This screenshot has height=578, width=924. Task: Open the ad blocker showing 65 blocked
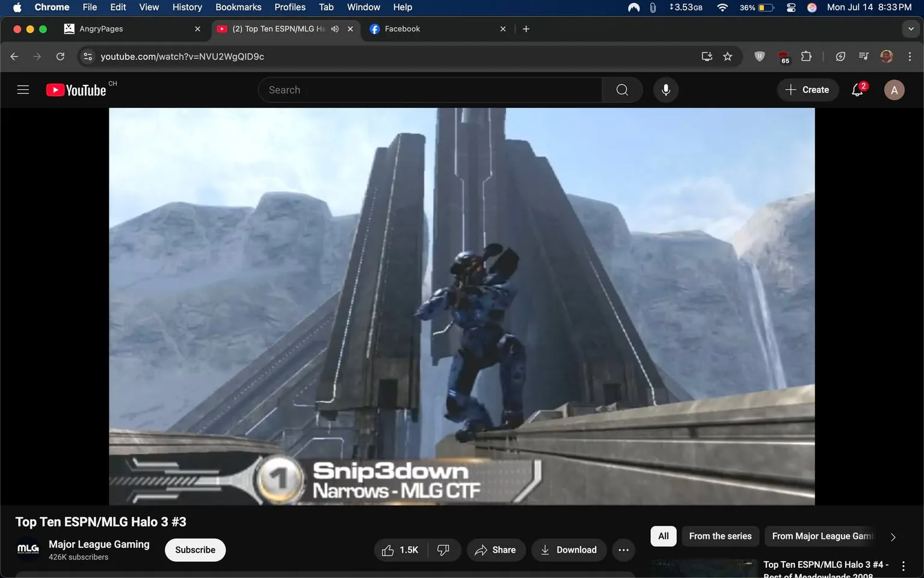tap(783, 56)
